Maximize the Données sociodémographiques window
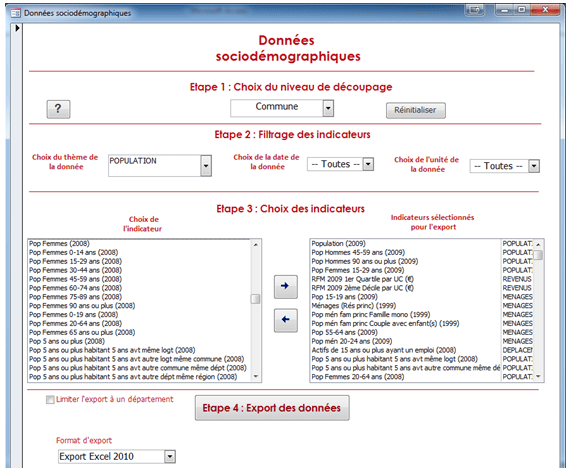 (x=522, y=10)
